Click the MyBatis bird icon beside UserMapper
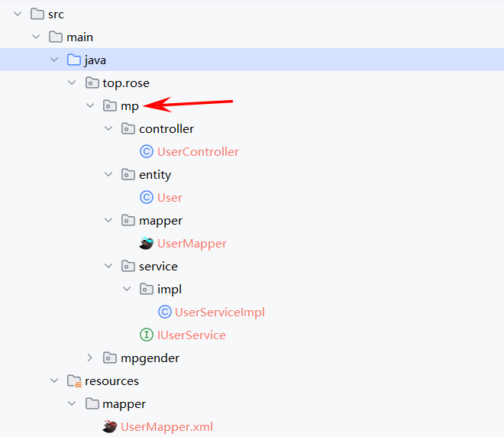504x437 pixels. coord(147,243)
